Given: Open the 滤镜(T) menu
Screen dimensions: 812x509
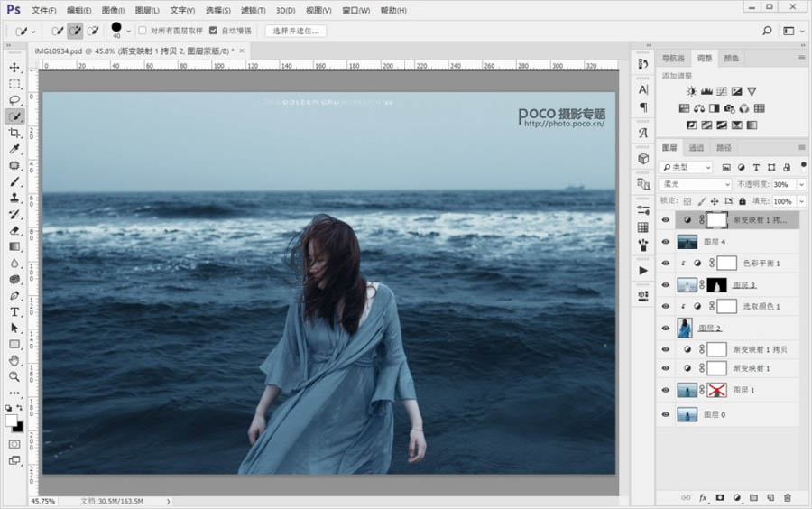Looking at the screenshot, I should [252, 10].
